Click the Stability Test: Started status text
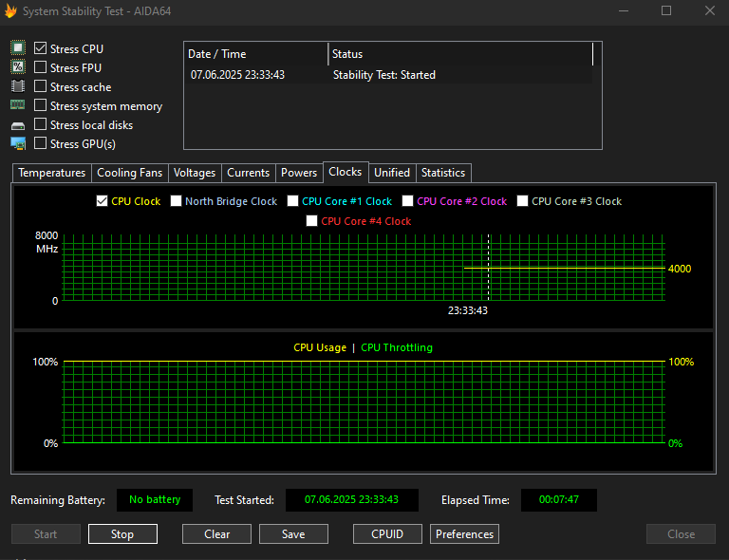The image size is (729, 560). click(x=384, y=75)
